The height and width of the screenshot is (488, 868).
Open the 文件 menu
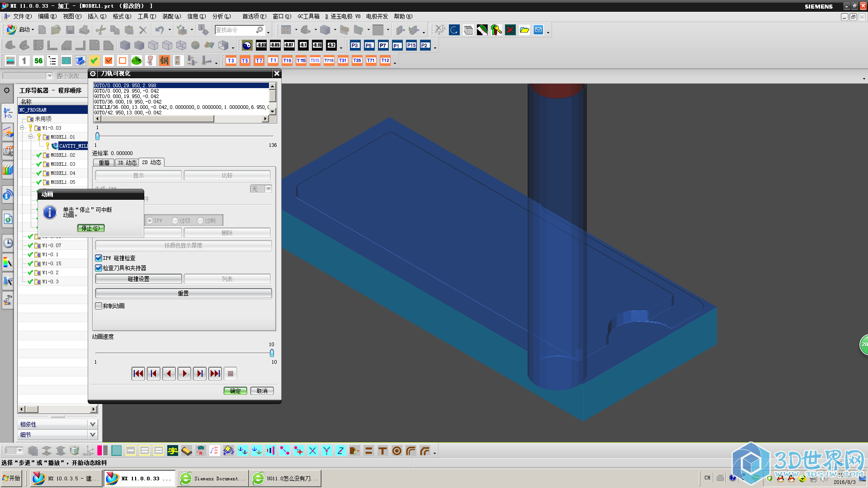[22, 16]
